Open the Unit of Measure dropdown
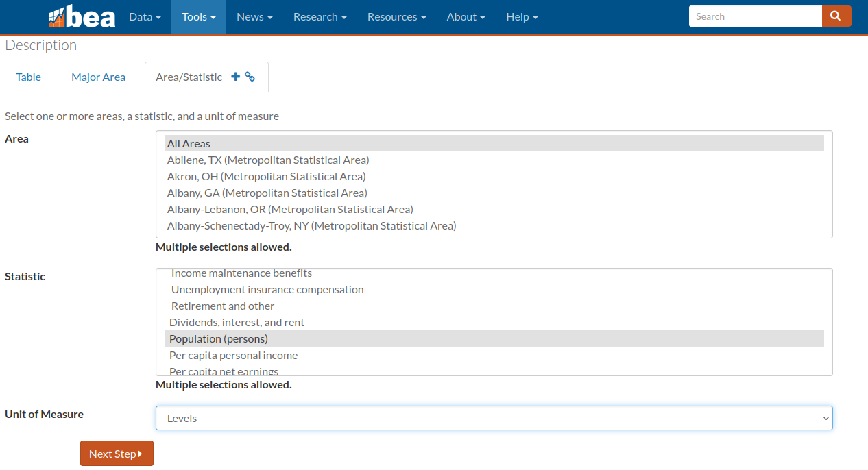Viewport: 868px width, 470px height. click(x=494, y=418)
